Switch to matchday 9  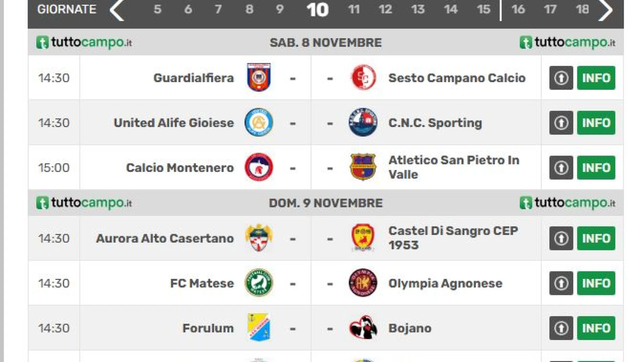tap(279, 9)
